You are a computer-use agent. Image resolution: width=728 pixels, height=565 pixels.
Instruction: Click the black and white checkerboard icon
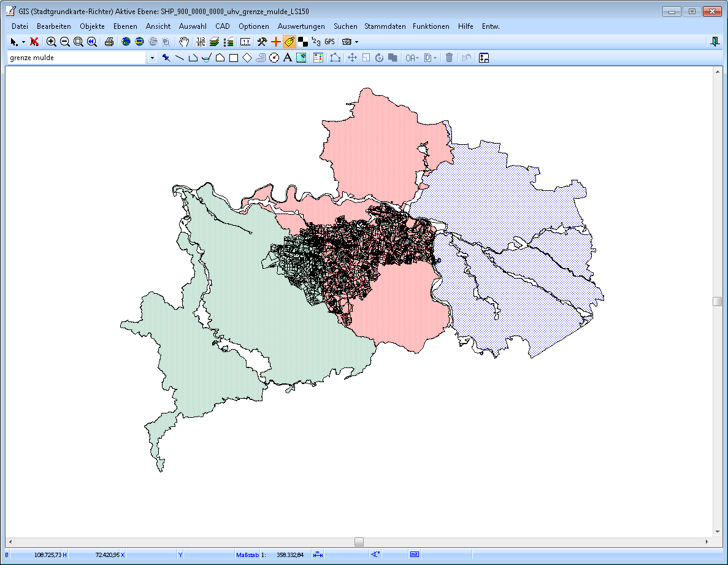pyautogui.click(x=303, y=42)
